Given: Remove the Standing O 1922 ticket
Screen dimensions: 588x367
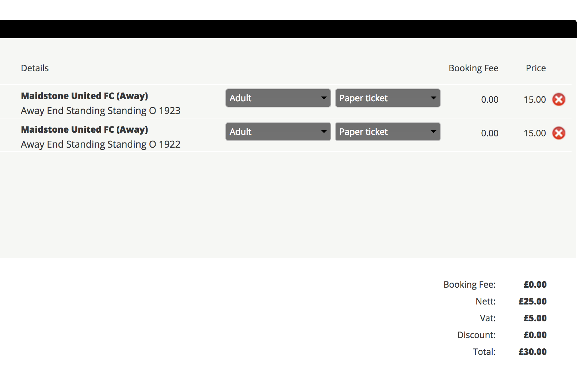Looking at the screenshot, I should (558, 133).
